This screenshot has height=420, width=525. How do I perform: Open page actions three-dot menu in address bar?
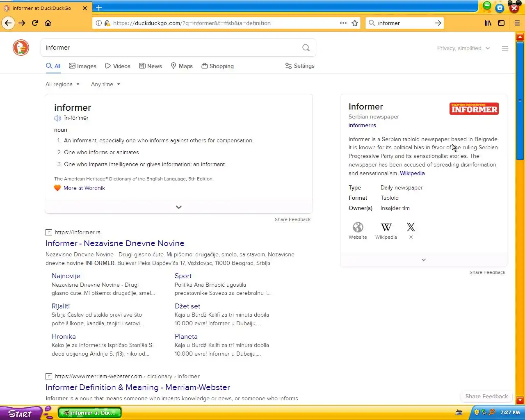(343, 23)
